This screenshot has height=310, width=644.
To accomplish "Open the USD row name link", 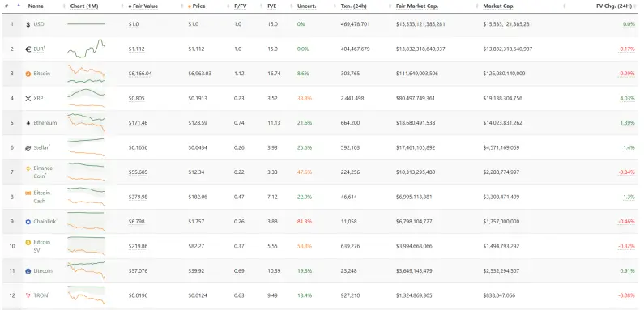I will pyautogui.click(x=39, y=24).
